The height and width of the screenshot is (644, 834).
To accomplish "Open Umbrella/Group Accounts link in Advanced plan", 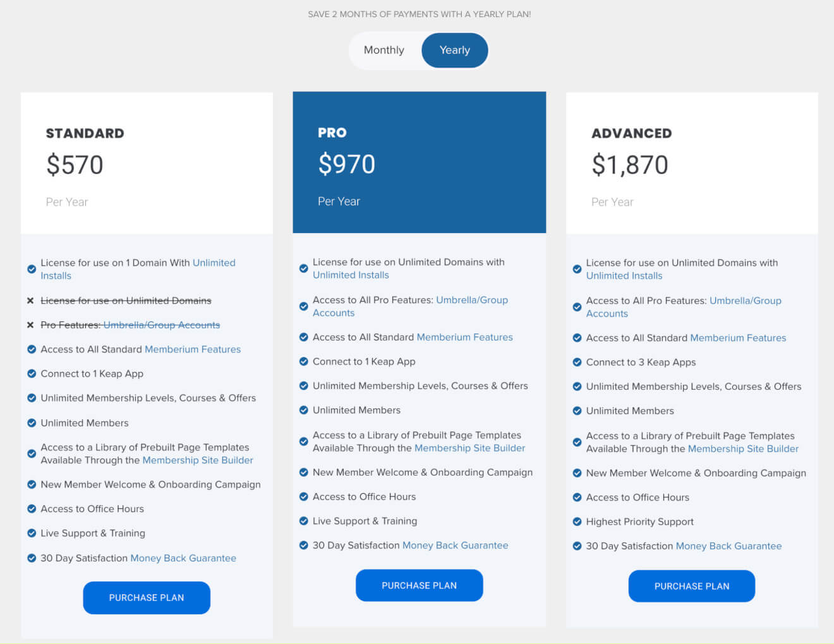I will point(684,307).
